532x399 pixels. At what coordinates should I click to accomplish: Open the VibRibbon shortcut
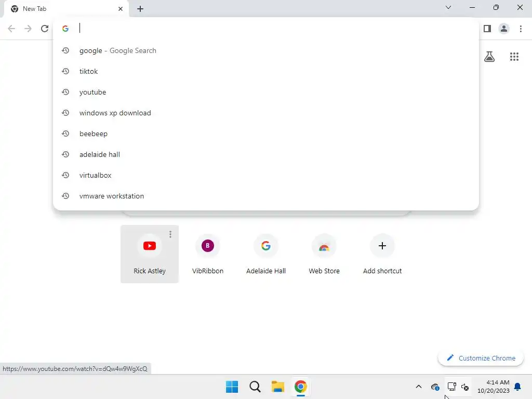(208, 254)
